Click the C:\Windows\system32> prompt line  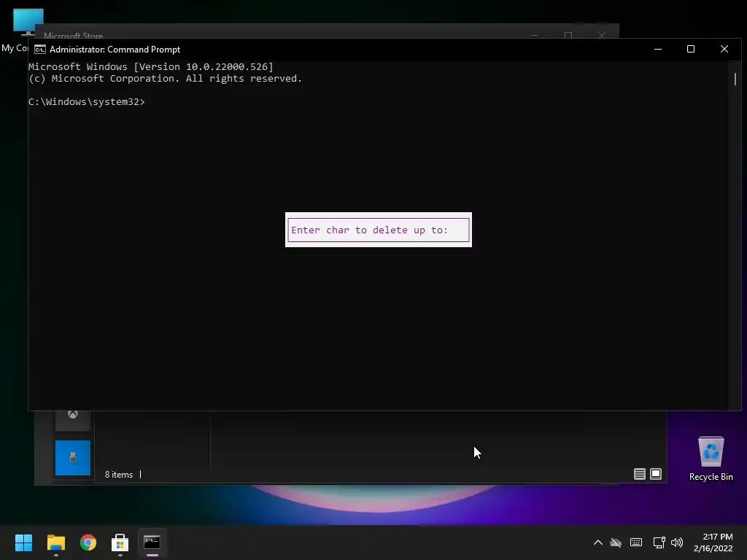(87, 102)
